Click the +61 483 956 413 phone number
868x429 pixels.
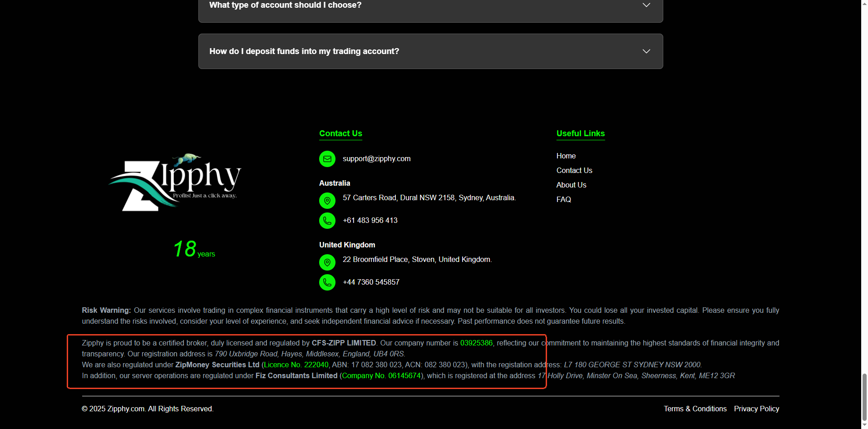click(370, 220)
